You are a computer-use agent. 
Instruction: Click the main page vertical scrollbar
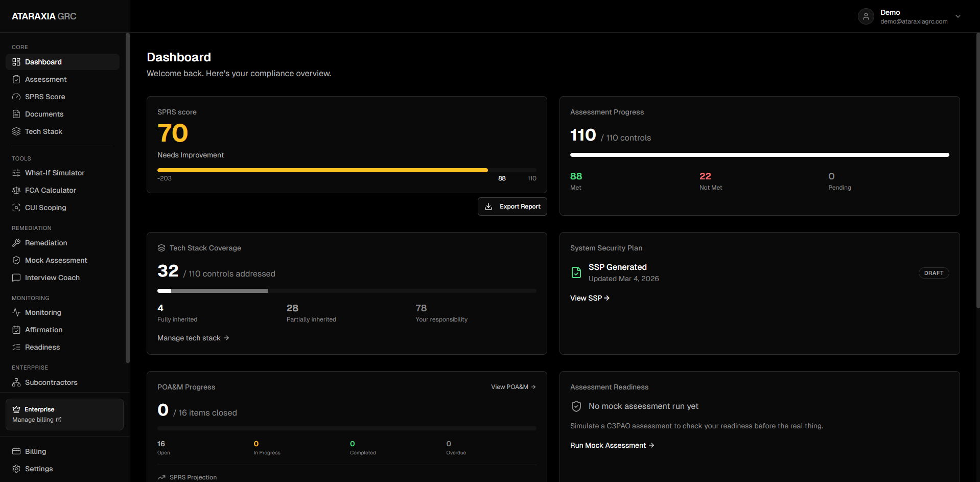point(978,170)
